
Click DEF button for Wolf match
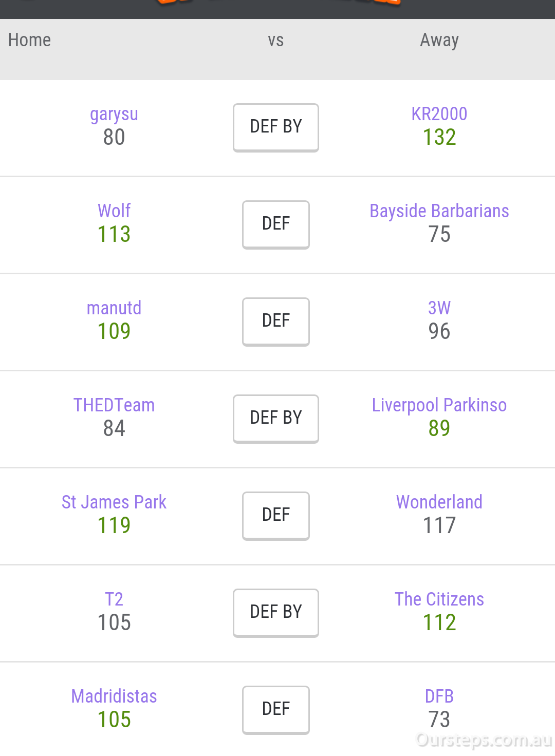[x=276, y=224]
